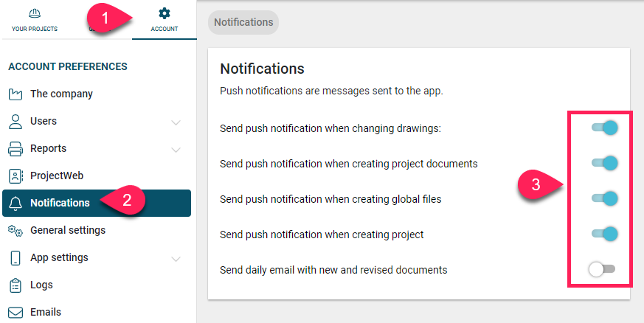Click the factory icon beside The company
Screen dimensions: 644x323
pyautogui.click(x=15, y=94)
